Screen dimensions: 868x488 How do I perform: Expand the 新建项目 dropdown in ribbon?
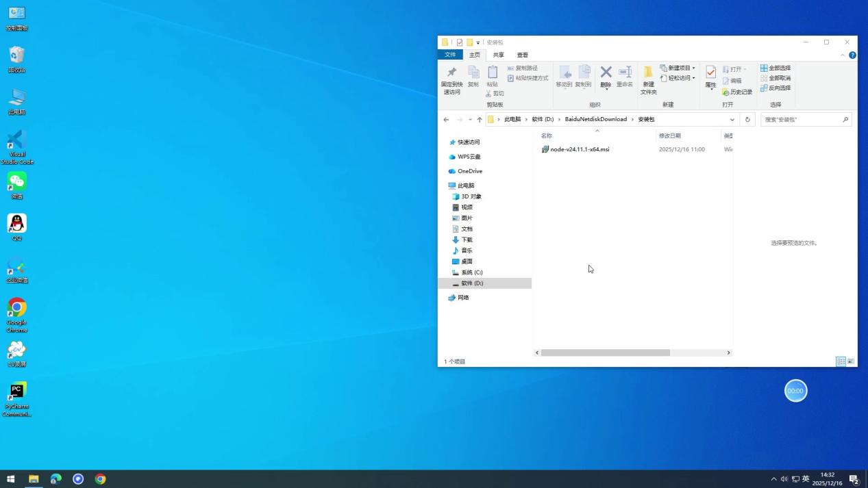693,68
